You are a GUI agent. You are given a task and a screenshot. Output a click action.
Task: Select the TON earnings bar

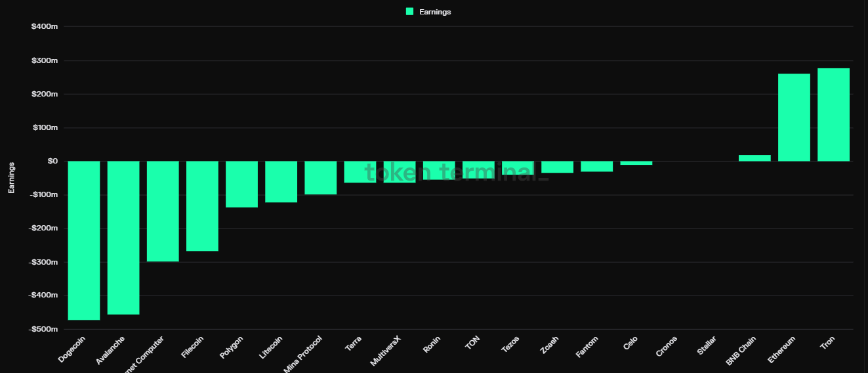coord(478,169)
